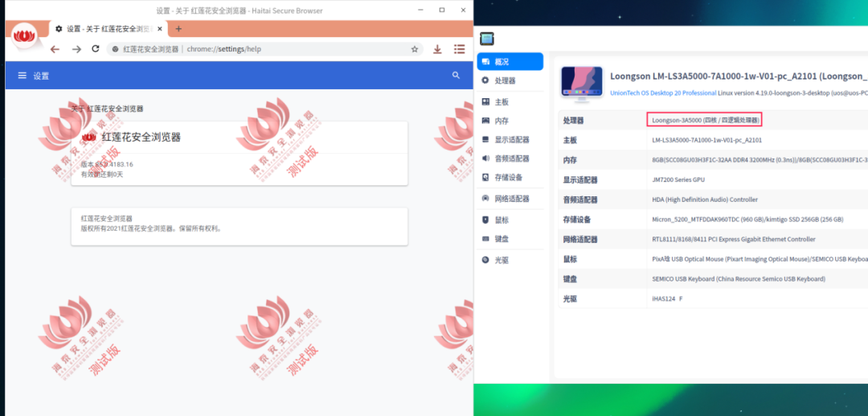Click the iHAS124 F optical drive value

click(667, 299)
